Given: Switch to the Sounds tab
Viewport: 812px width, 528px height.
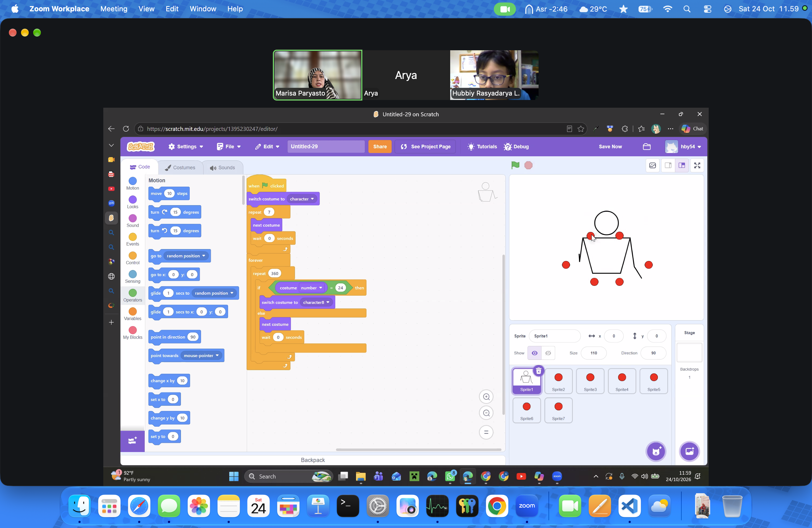Looking at the screenshot, I should [x=222, y=167].
